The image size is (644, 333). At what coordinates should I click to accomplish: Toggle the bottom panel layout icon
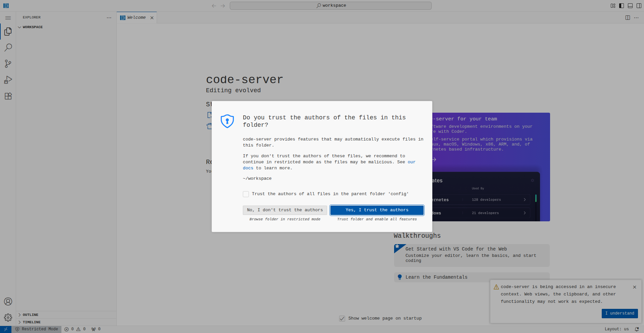point(630,6)
